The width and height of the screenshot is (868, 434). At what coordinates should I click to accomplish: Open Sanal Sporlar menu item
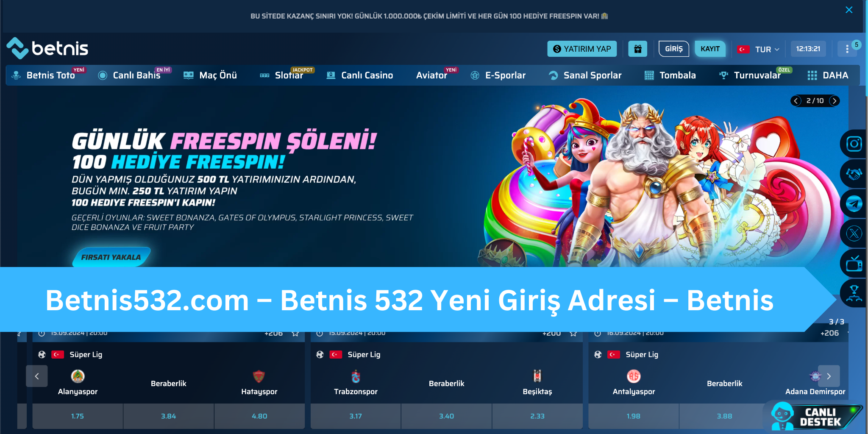[x=585, y=75]
